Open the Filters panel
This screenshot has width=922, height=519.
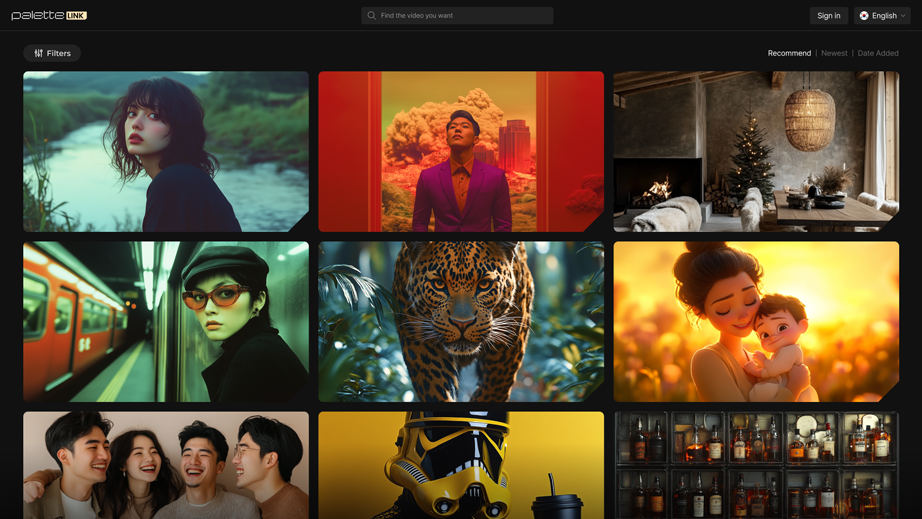click(52, 53)
